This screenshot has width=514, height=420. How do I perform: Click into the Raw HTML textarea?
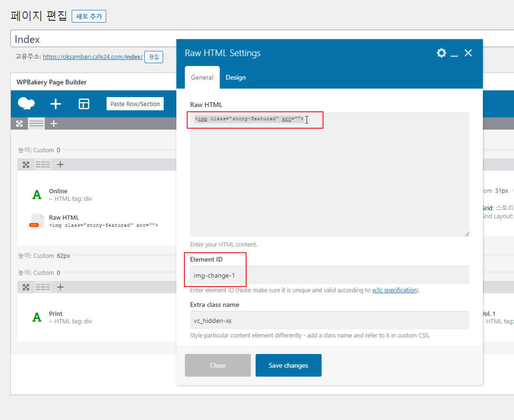coord(330,174)
